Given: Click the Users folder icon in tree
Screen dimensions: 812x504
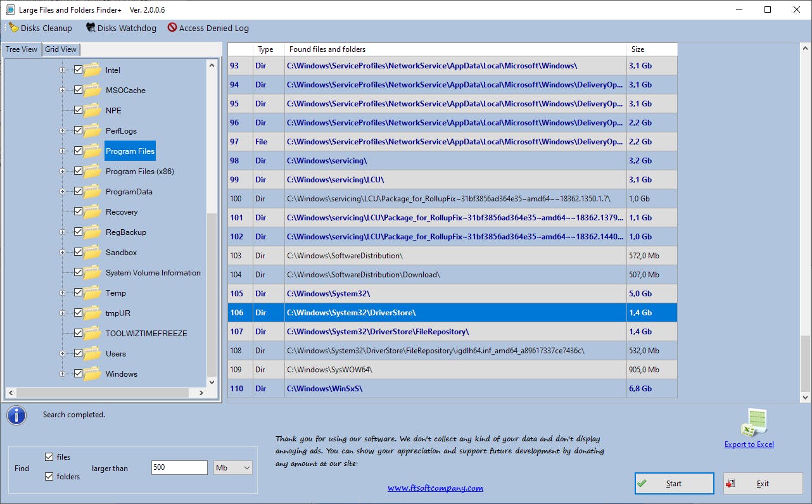Looking at the screenshot, I should [92, 354].
